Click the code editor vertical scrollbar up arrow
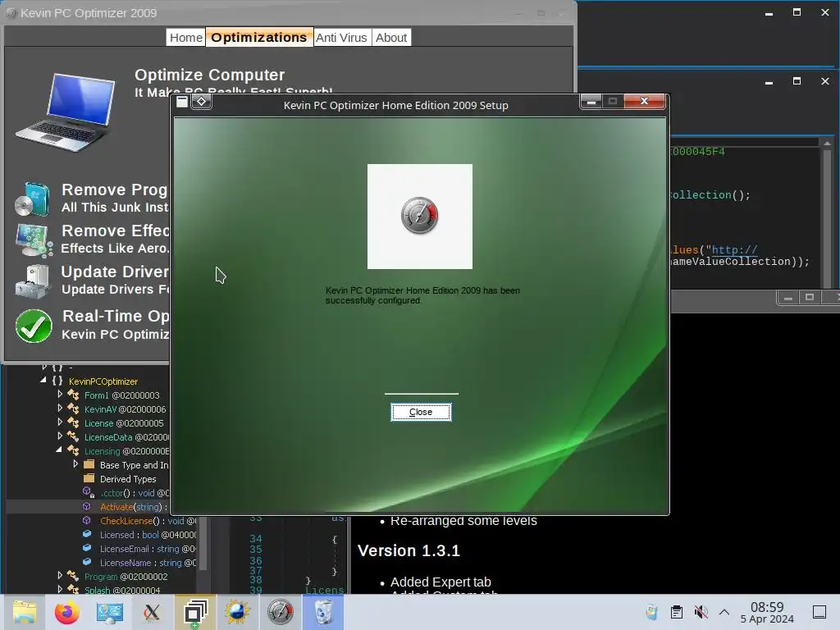 [827, 143]
